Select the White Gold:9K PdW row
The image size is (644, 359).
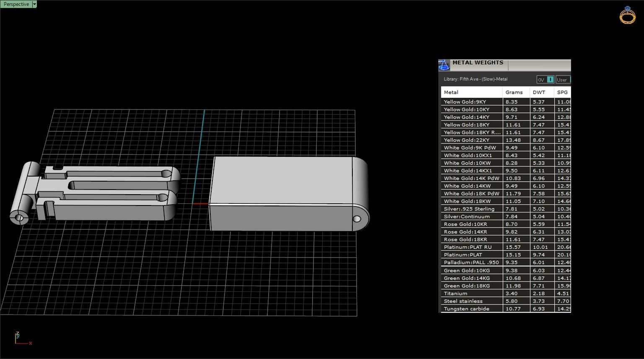click(506, 148)
